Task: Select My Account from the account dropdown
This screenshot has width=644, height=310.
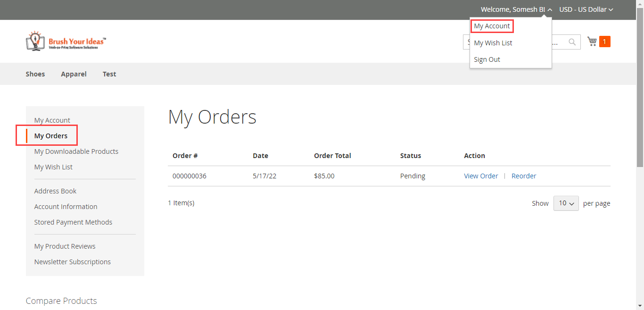Action: (x=492, y=26)
